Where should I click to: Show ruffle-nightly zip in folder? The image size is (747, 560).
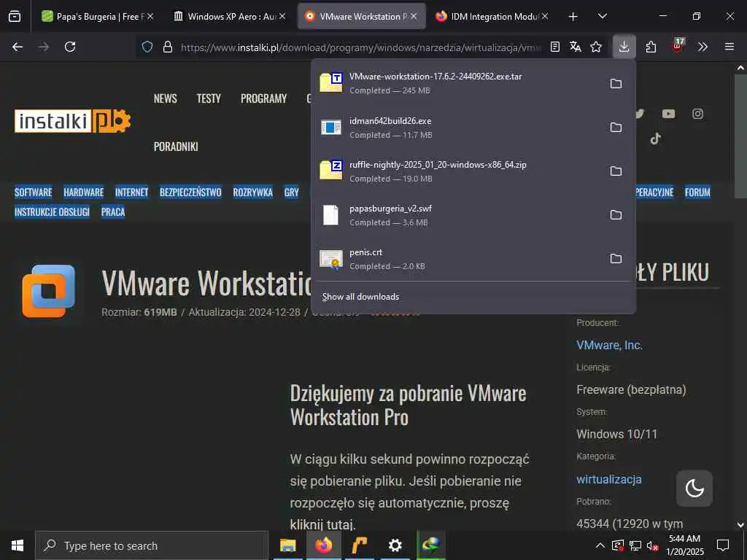pos(616,171)
